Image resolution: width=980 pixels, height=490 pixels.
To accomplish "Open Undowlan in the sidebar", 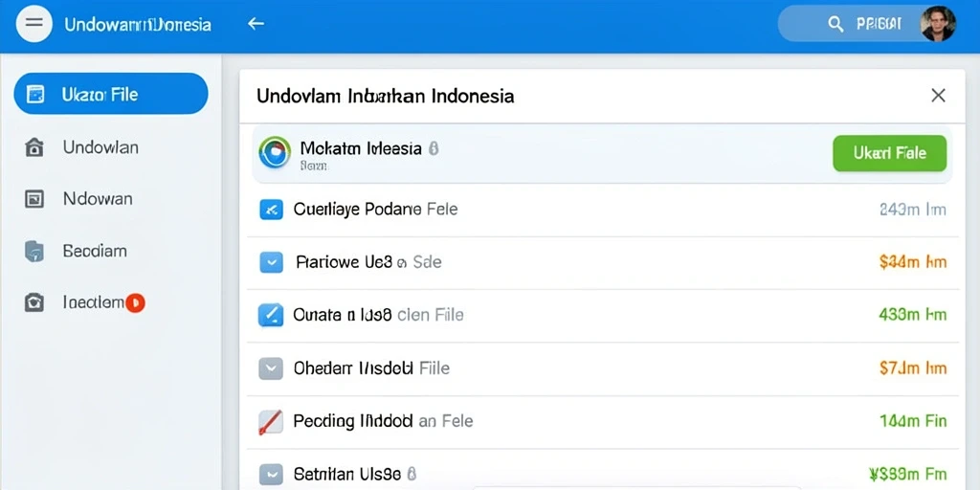I will (100, 146).
